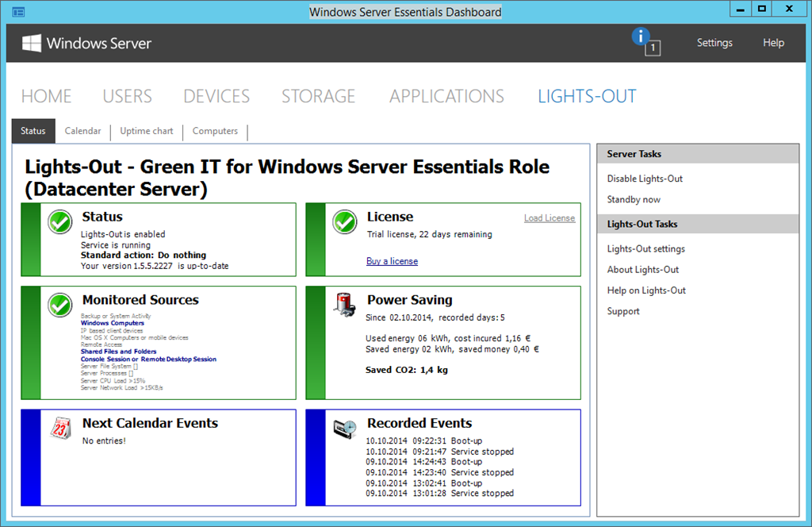This screenshot has height=527, width=812.
Task: Click the Backup or System Activity source
Action: click(116, 316)
